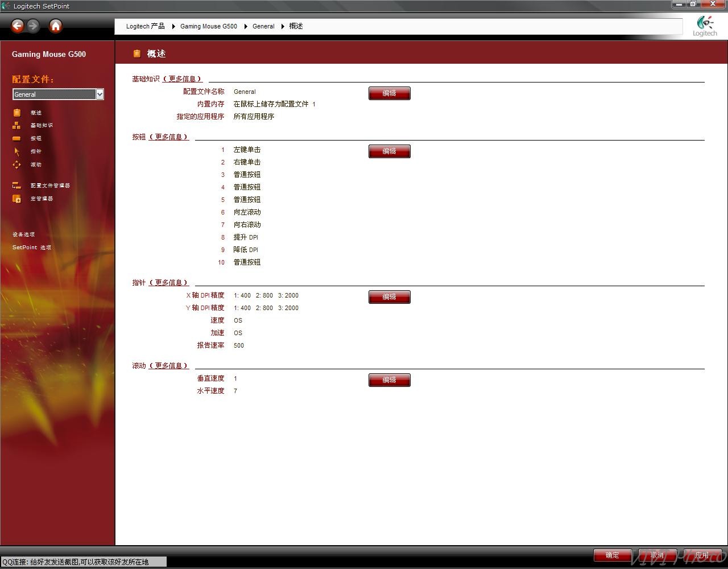Go forward with the right arrow button
The width and height of the screenshot is (728, 569).
point(33,26)
